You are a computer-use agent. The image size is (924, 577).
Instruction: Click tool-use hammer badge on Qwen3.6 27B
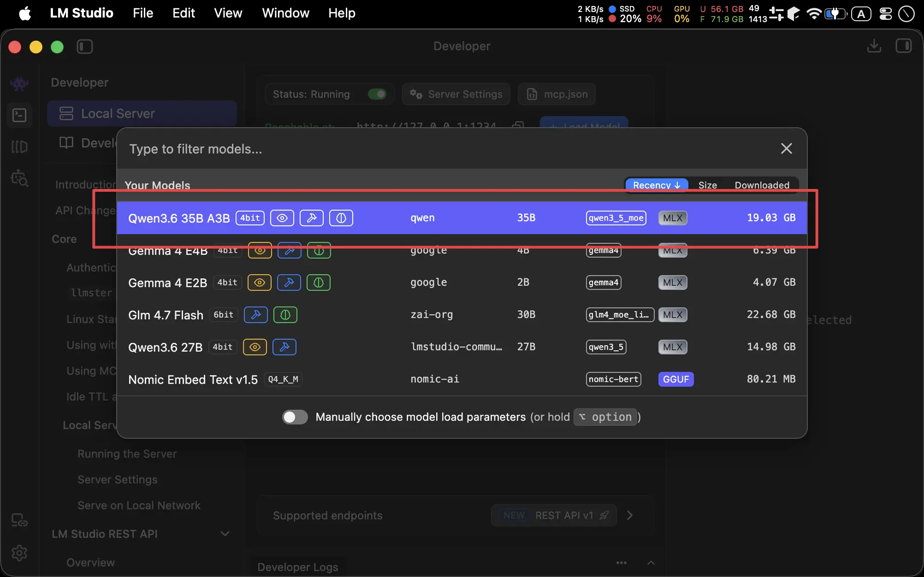tap(284, 347)
